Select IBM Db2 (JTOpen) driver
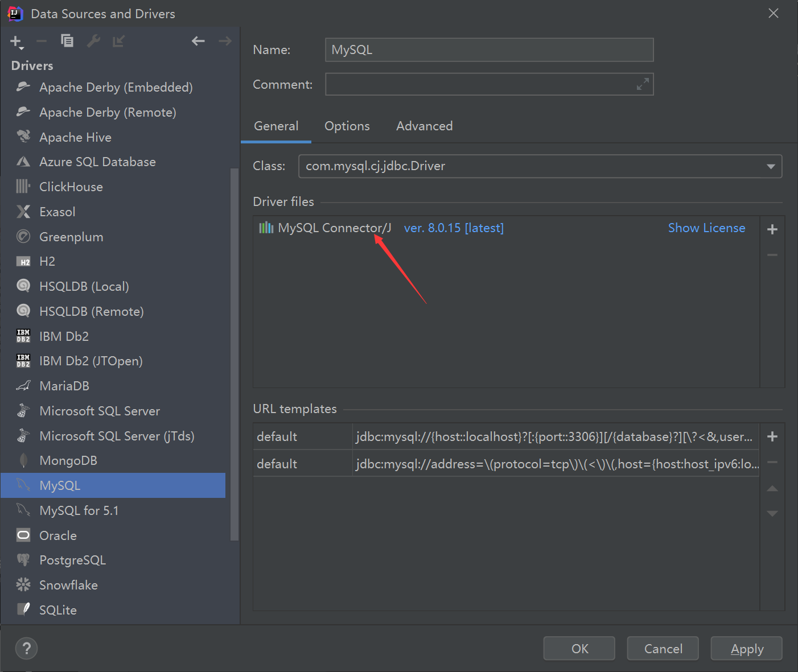Image resolution: width=798 pixels, height=672 pixels. [x=113, y=361]
